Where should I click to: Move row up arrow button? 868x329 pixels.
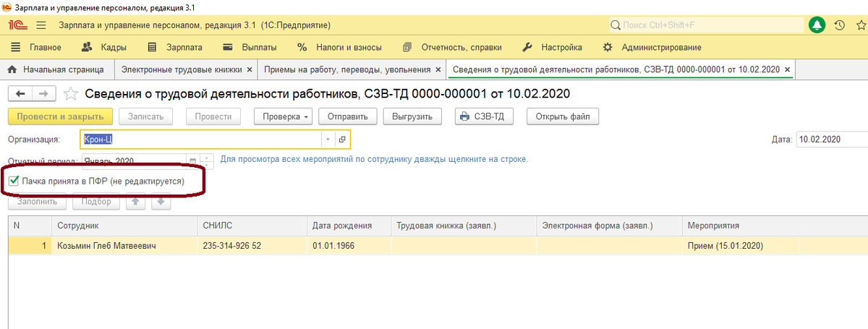tap(135, 202)
